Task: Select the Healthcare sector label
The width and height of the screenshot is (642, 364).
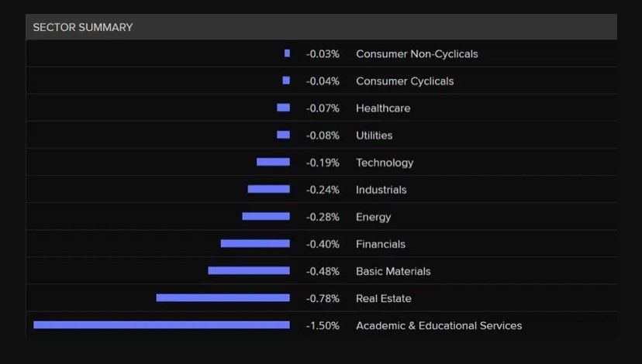Action: pos(383,108)
